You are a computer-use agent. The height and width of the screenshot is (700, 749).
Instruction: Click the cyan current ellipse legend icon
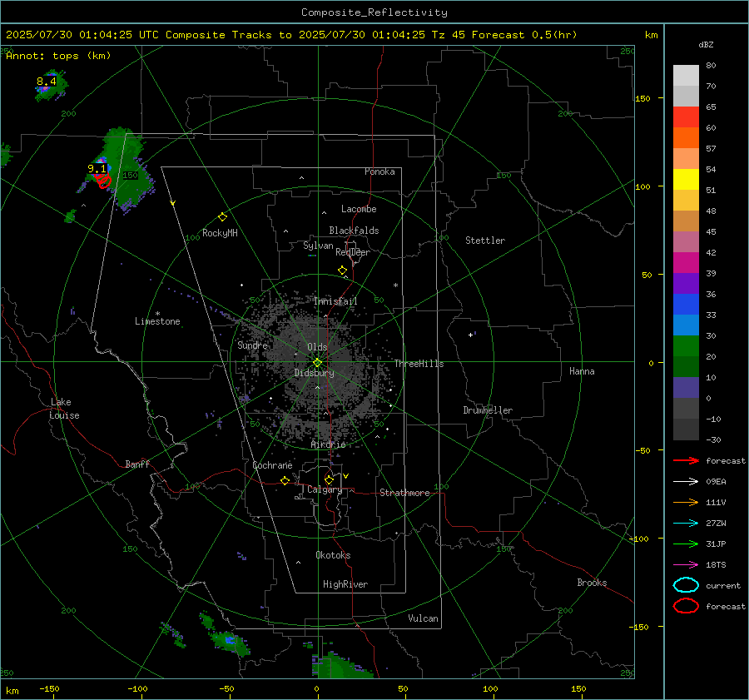point(686,585)
